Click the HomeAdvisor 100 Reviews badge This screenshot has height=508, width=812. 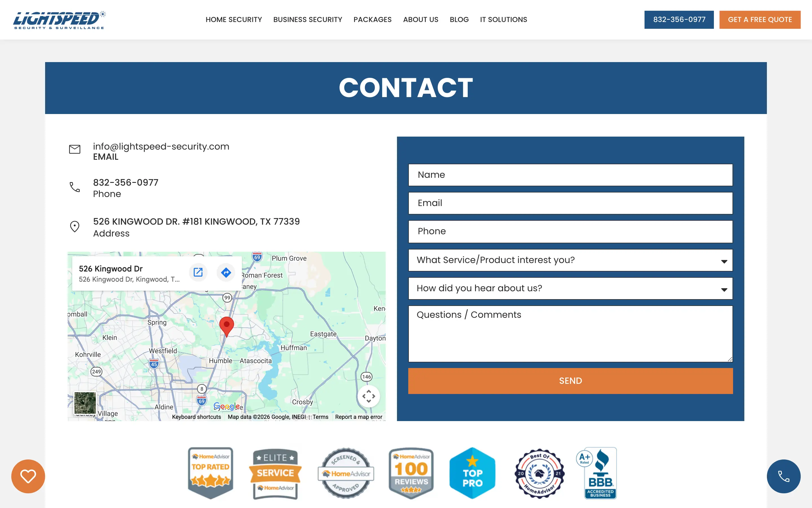click(x=411, y=473)
